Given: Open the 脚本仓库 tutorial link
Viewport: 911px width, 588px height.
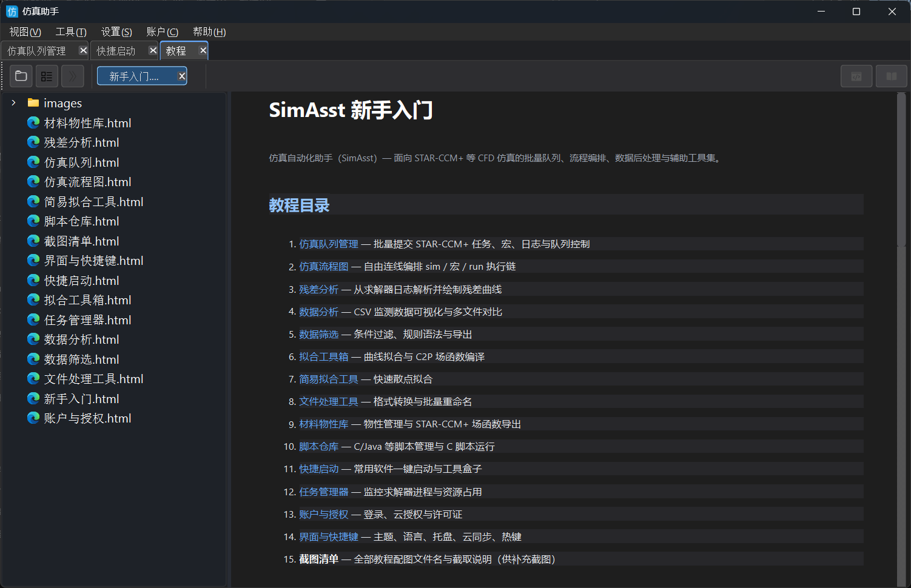Looking at the screenshot, I should pos(319,447).
